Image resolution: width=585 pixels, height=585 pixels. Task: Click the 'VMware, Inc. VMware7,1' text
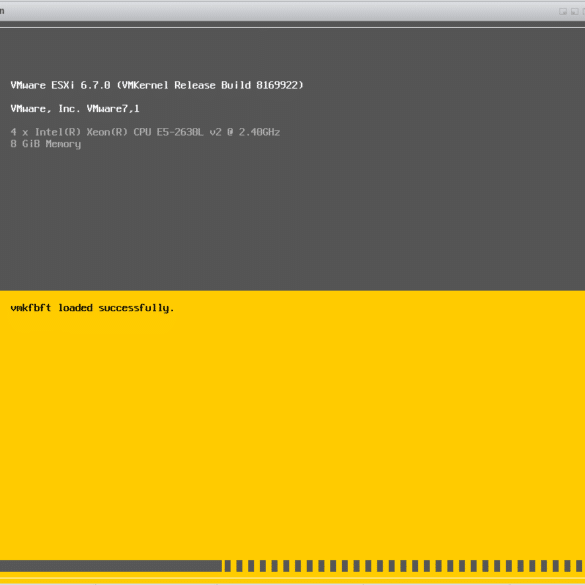tap(75, 109)
